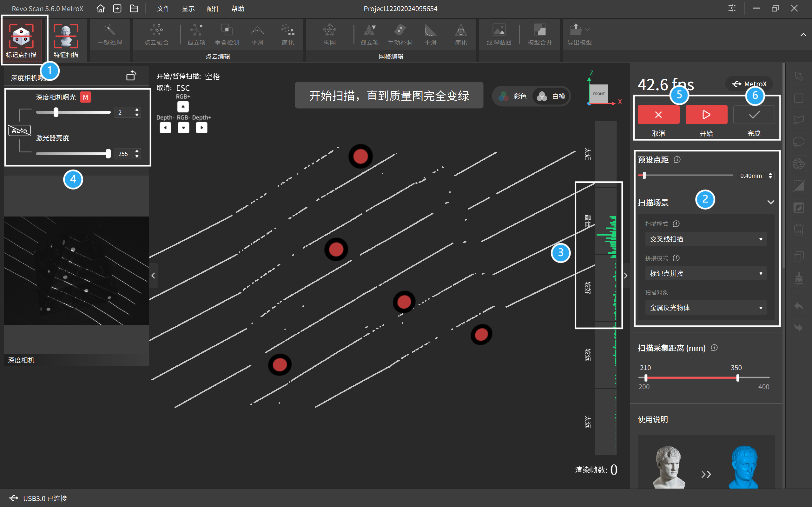Viewport: 812px width, 507px height.
Task: Select 交叉线扫描 scan mode dropdown
Action: (x=705, y=238)
